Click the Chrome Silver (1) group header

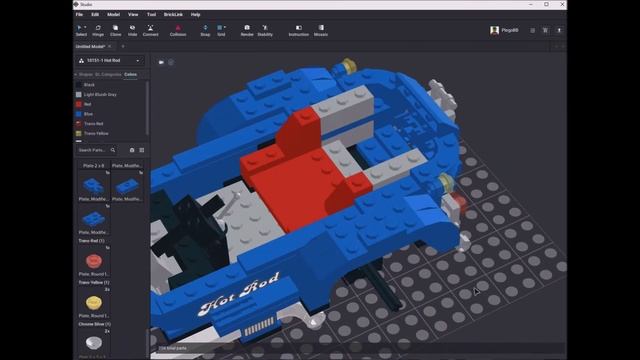point(94,324)
